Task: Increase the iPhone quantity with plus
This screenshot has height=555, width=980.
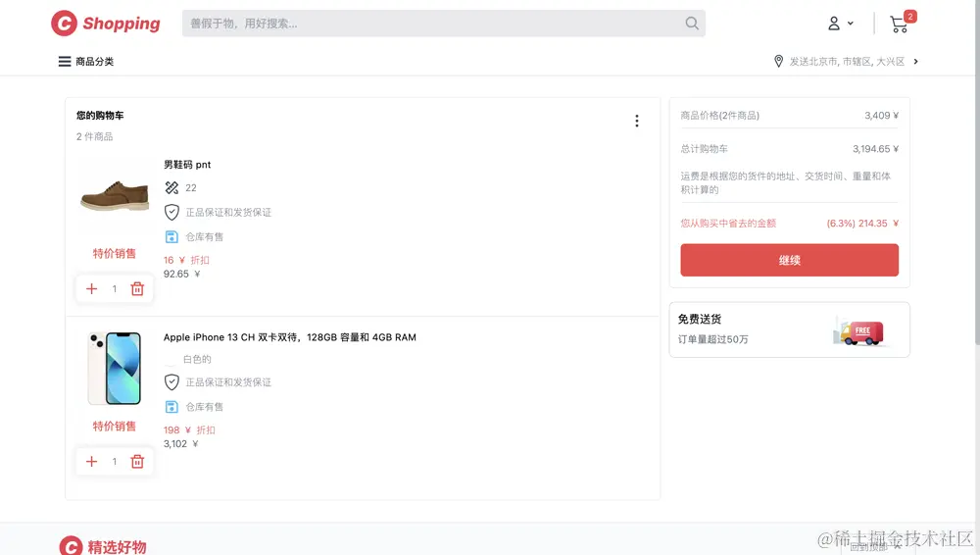Action: [x=92, y=461]
